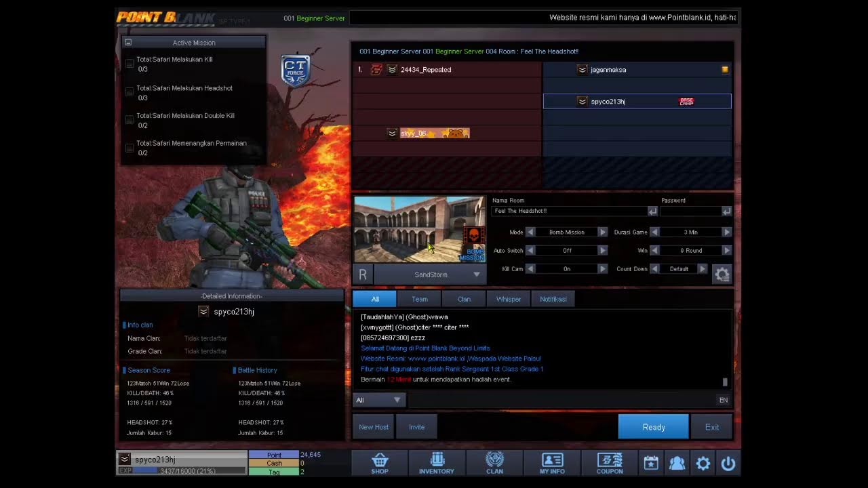Check Safari Melakukan Double Kill mission box
The width and height of the screenshot is (868, 488).
[130, 120]
